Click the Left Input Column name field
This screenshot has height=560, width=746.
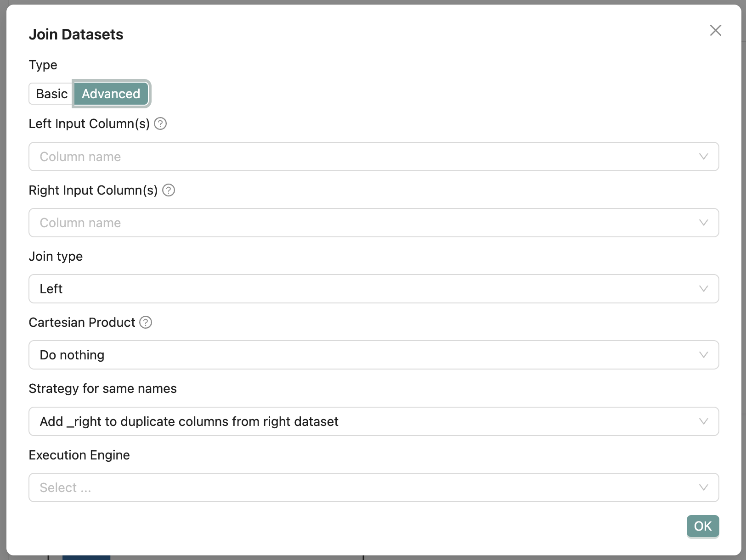358,157
